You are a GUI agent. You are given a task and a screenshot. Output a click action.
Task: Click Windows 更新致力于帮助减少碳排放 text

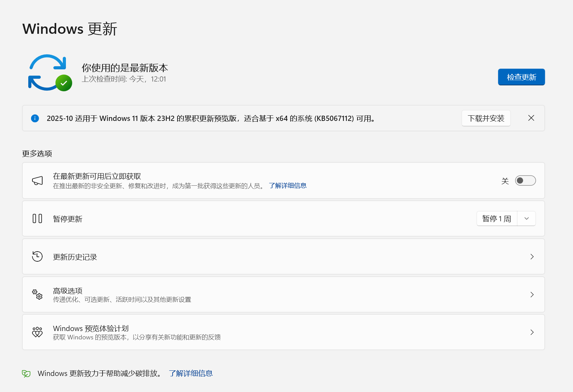click(100, 374)
